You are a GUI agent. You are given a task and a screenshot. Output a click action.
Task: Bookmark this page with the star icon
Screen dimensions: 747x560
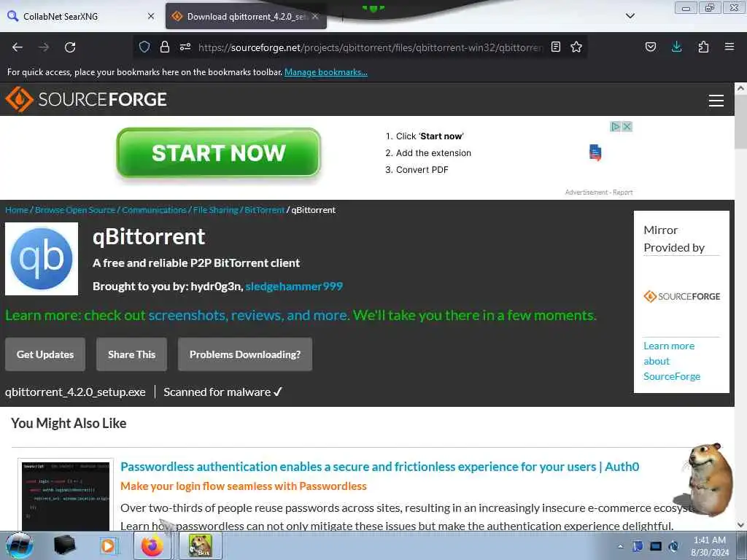pos(576,47)
